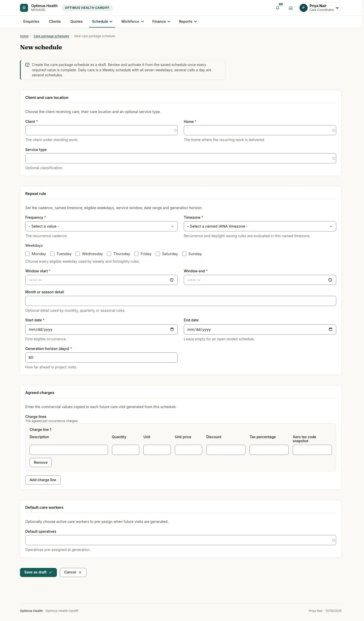Open the Home lookup field
This screenshot has width=364, height=621.
(260, 130)
